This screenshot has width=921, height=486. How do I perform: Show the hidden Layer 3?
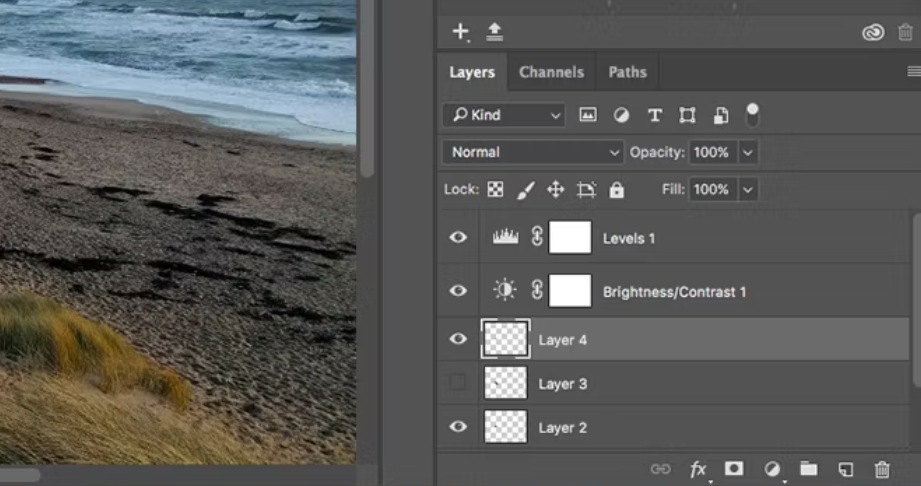click(458, 383)
